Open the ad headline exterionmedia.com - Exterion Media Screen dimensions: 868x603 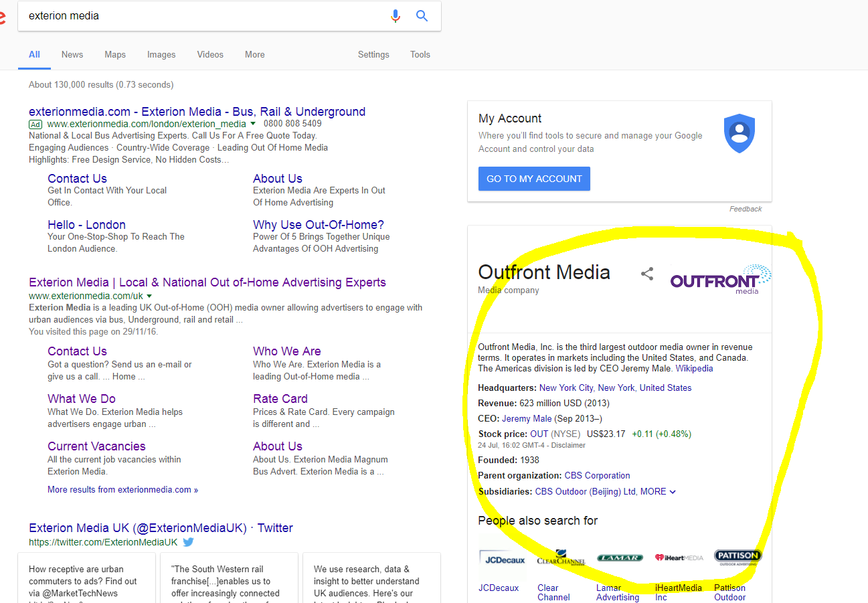point(197,112)
